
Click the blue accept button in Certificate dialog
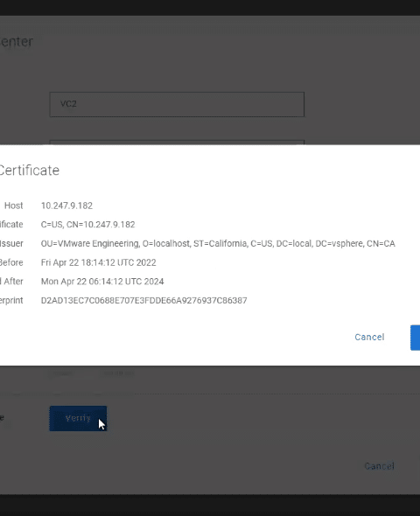click(415, 338)
